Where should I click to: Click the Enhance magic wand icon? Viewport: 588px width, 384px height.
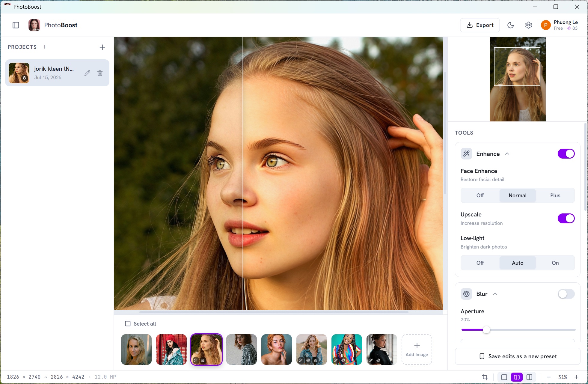[x=466, y=154]
